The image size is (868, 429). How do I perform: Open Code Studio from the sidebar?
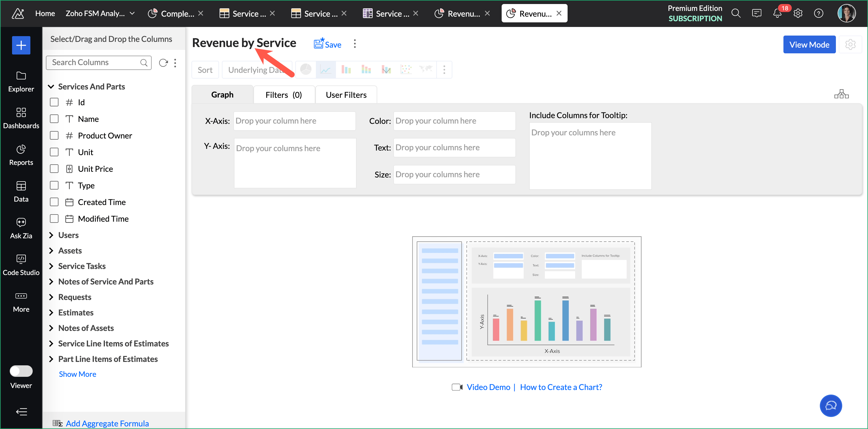[x=21, y=265]
